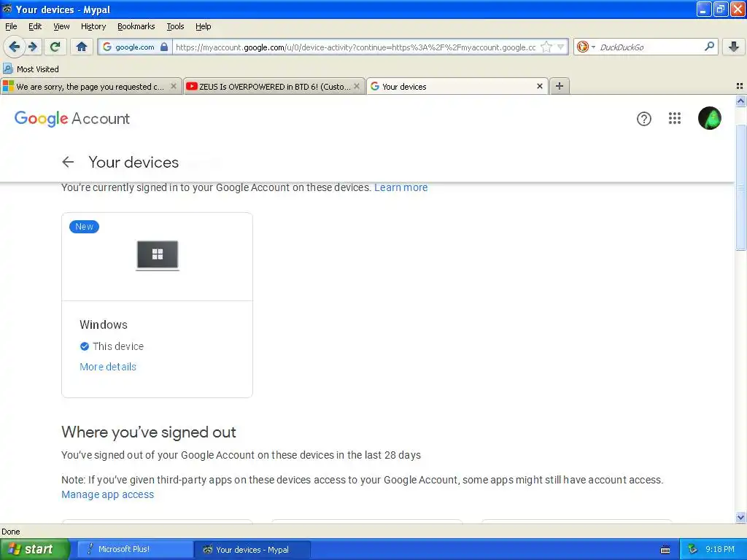The height and width of the screenshot is (560, 747).
Task: Open the account profile avatar
Action: pos(709,118)
